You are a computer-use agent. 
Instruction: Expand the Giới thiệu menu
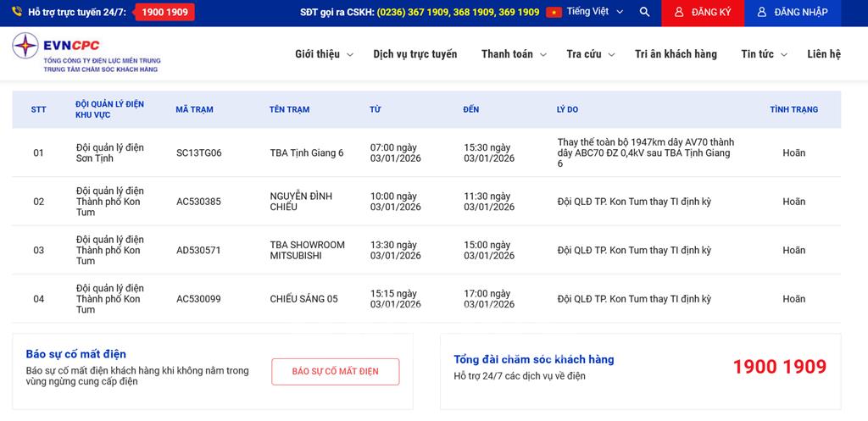click(323, 54)
